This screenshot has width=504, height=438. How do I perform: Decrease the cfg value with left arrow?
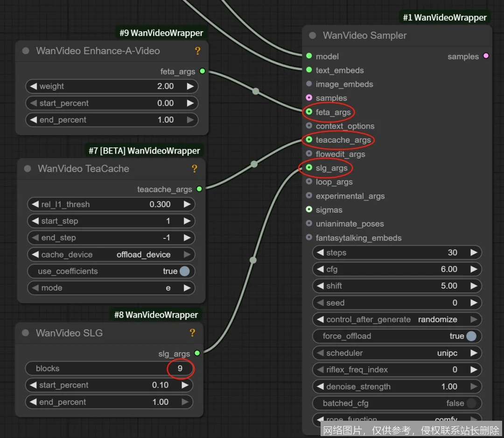pyautogui.click(x=320, y=269)
